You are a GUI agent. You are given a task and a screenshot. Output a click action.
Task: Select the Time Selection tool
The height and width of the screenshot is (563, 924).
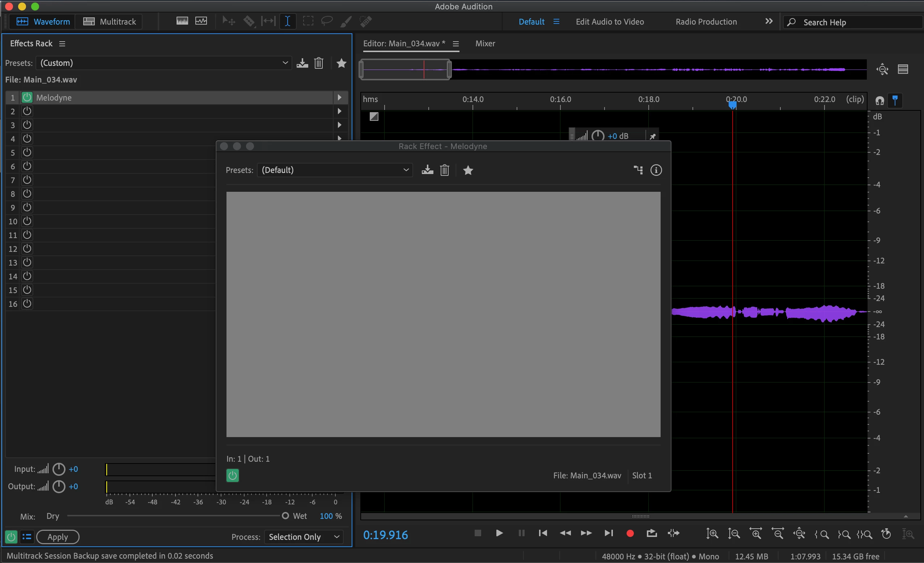287,21
